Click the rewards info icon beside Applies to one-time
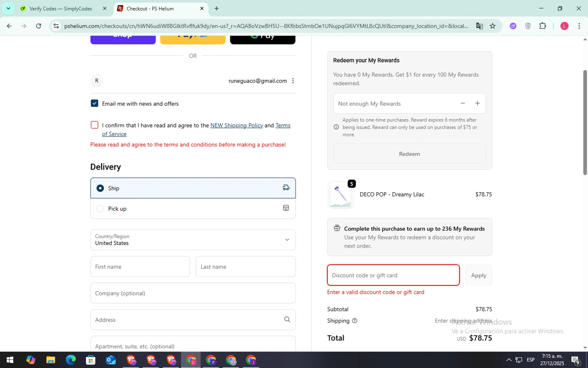 click(x=336, y=127)
